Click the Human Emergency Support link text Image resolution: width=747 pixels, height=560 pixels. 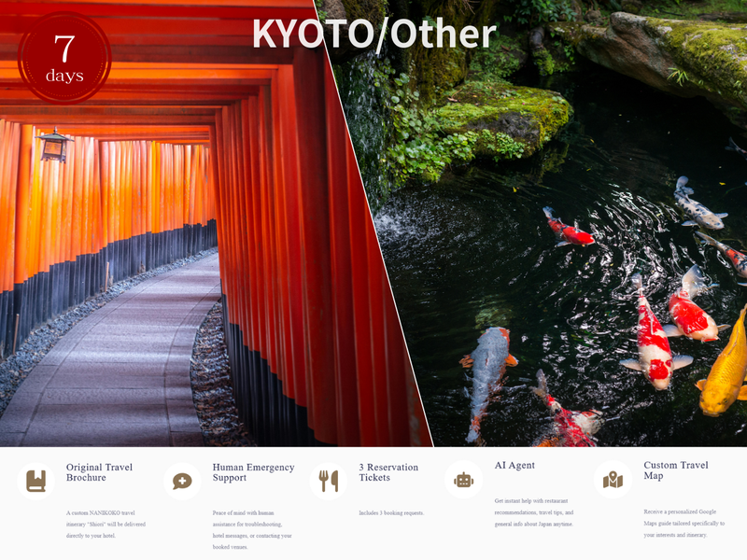(x=252, y=469)
